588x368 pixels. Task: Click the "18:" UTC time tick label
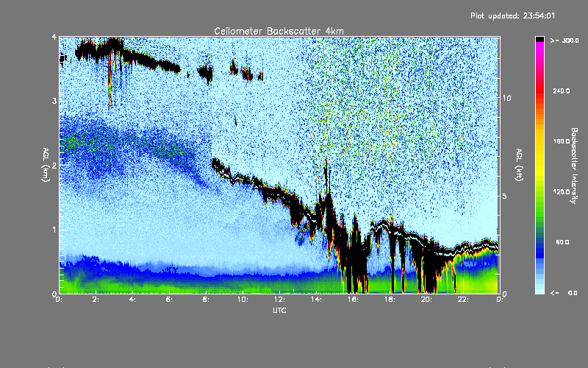(x=390, y=300)
